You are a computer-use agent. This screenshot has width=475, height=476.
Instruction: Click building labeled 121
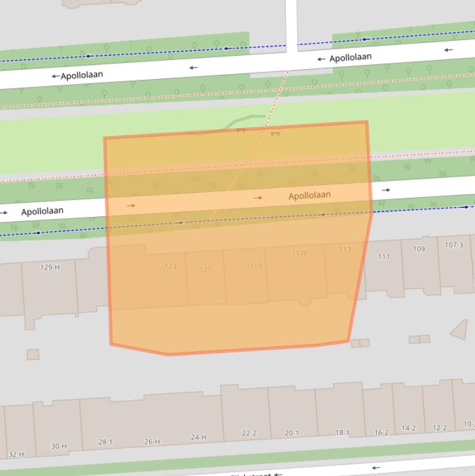pyautogui.click(x=205, y=270)
